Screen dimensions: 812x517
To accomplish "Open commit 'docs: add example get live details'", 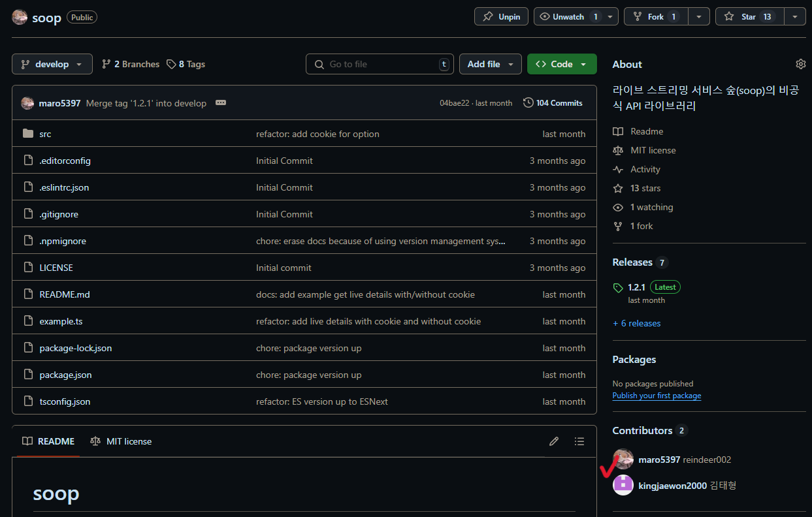I will (x=365, y=294).
